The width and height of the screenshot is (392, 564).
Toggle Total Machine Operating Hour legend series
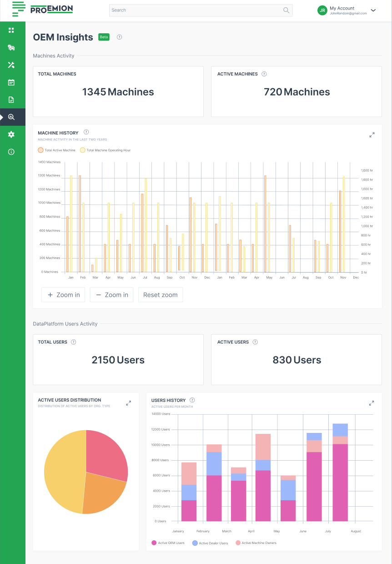coord(105,150)
